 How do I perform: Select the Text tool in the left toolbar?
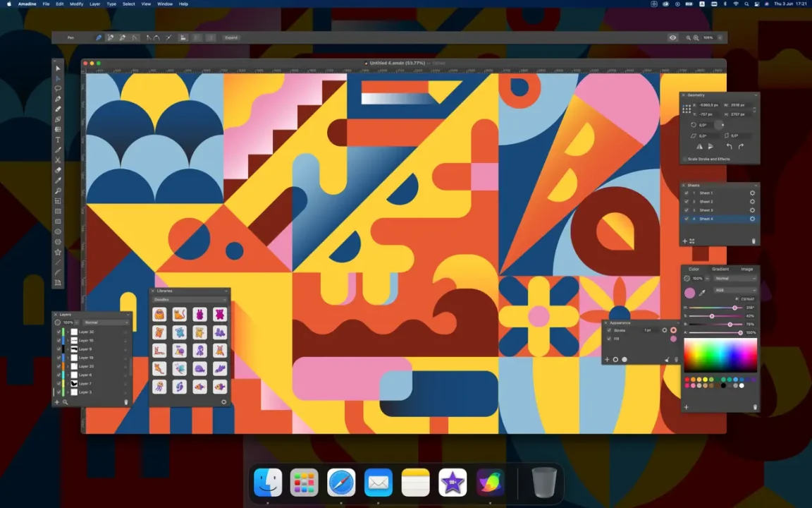[x=58, y=140]
